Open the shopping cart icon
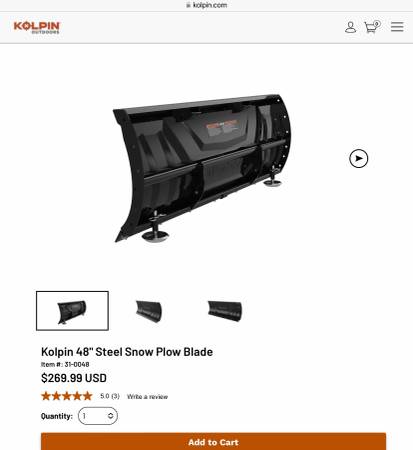Image resolution: width=413 pixels, height=450 pixels. (x=371, y=28)
